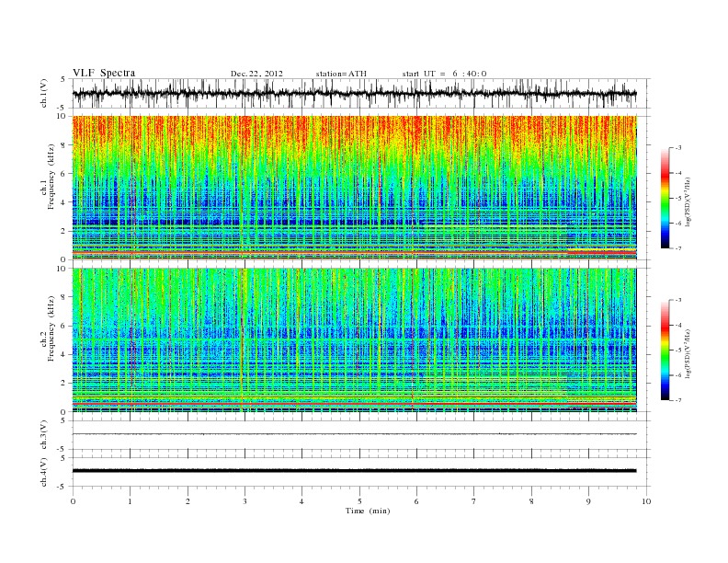This screenshot has height=563, width=728.
Task: Click the "10" tick on Time axis
Action: [x=646, y=501]
